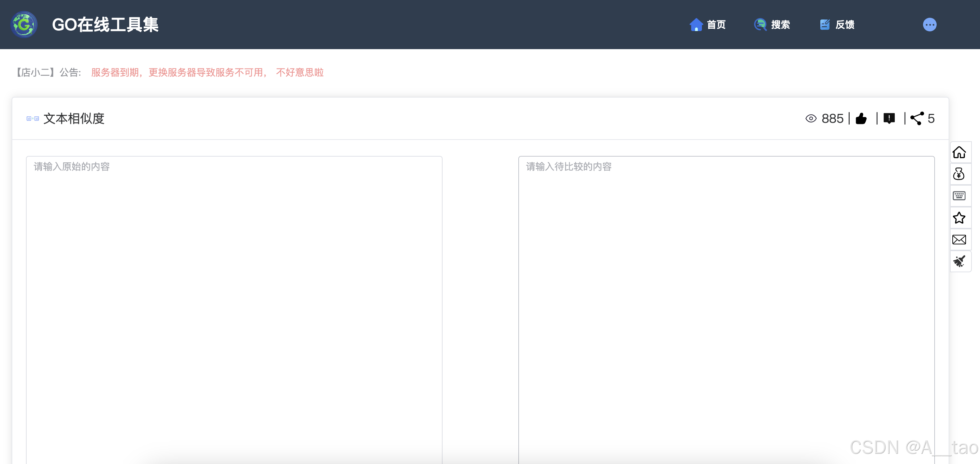Expand the blue three-dots more menu
The height and width of the screenshot is (464, 980).
coord(929,25)
